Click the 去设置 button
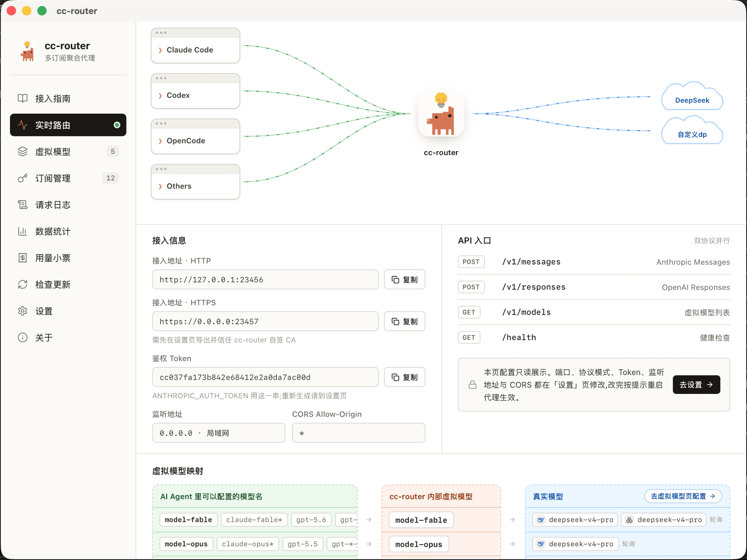The width and height of the screenshot is (747, 560). point(696,385)
